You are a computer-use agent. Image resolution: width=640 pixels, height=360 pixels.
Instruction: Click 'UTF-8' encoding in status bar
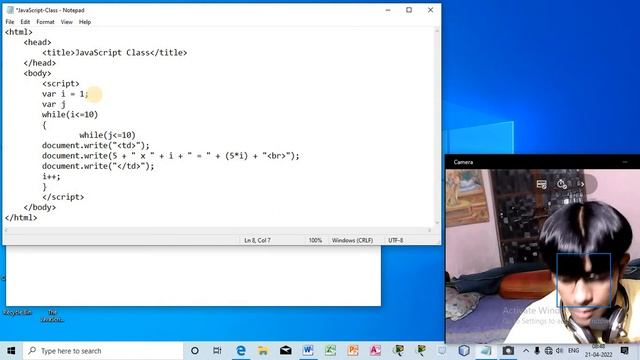(396, 240)
